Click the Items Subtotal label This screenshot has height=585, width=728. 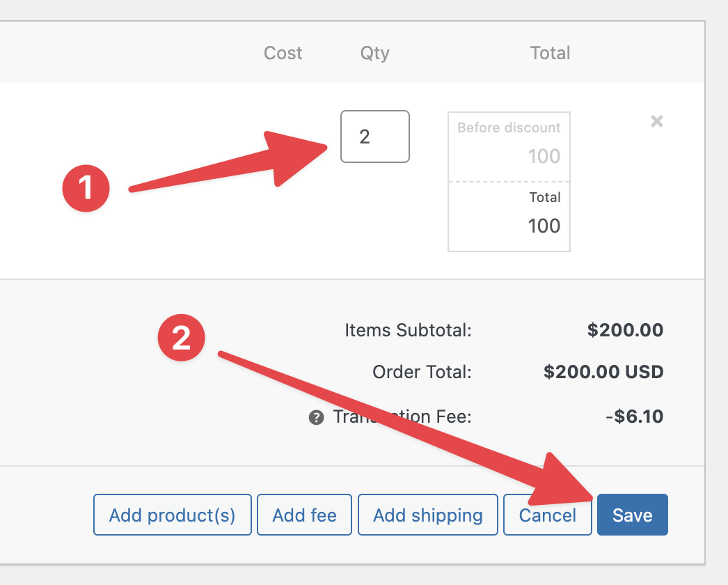(408, 330)
